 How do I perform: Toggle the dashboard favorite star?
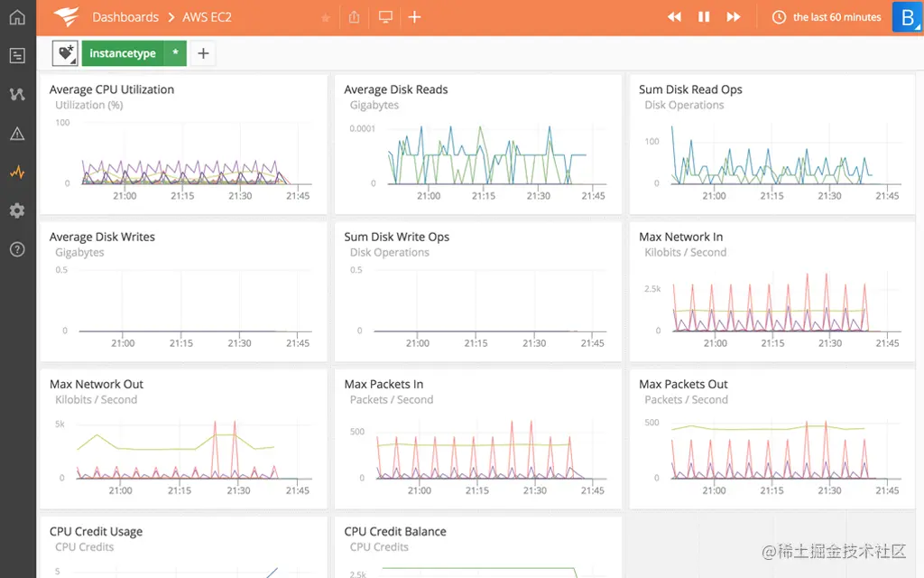325,16
